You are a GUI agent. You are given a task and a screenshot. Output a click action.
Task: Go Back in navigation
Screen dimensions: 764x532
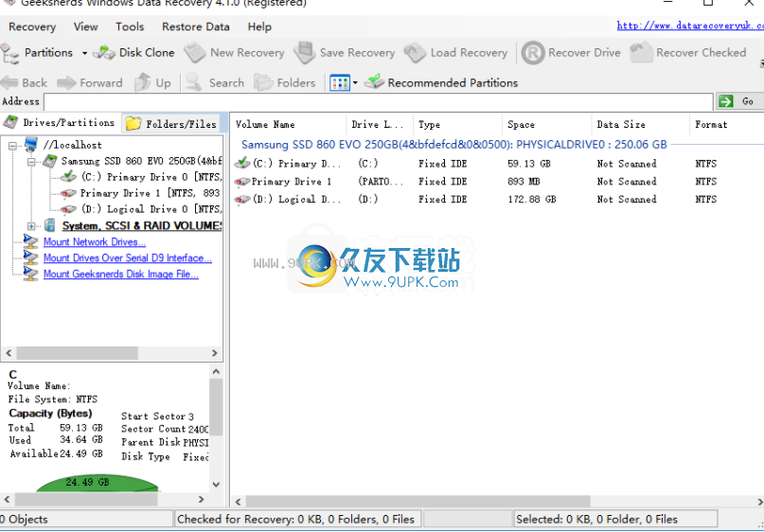point(24,82)
